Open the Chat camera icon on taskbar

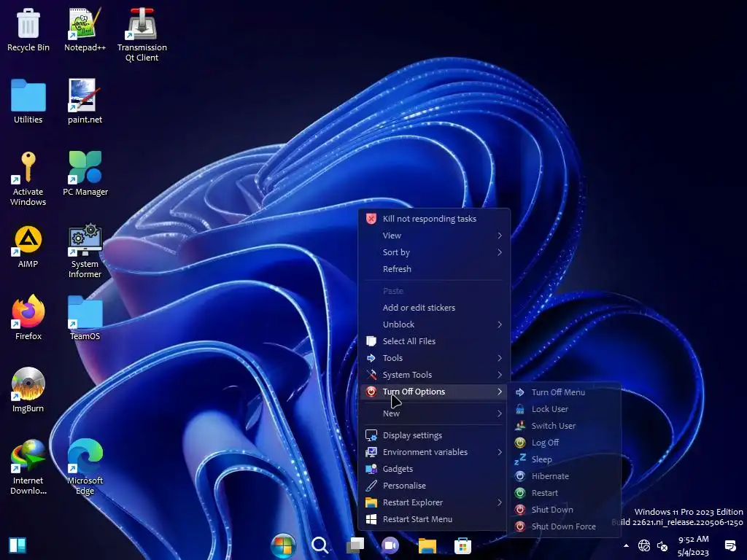point(390,545)
